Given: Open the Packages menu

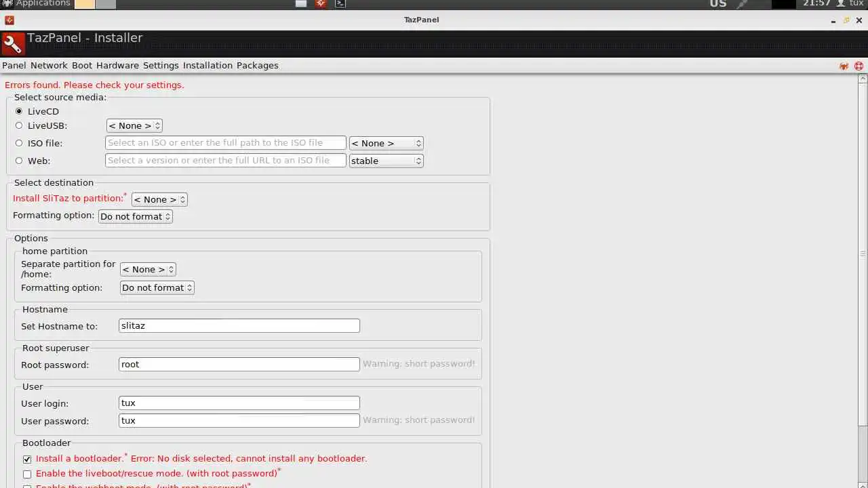Looking at the screenshot, I should 258,66.
